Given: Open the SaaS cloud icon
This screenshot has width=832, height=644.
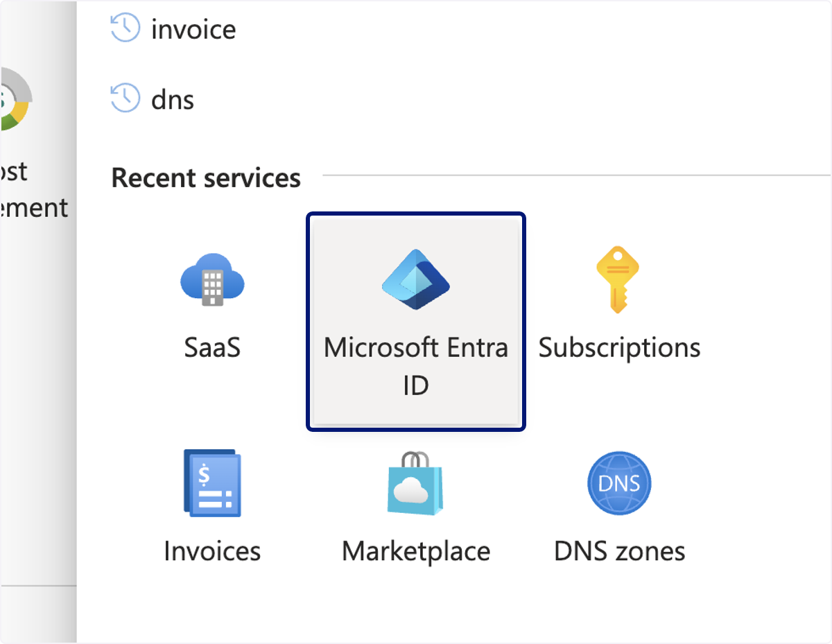Looking at the screenshot, I should (x=212, y=279).
